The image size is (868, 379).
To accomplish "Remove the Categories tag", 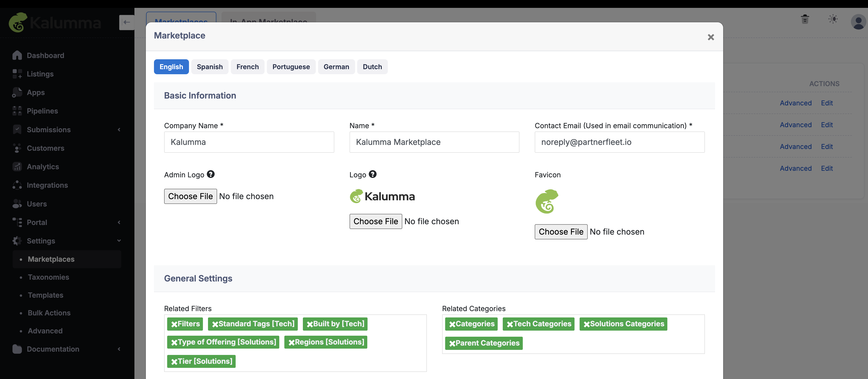I will pos(452,324).
